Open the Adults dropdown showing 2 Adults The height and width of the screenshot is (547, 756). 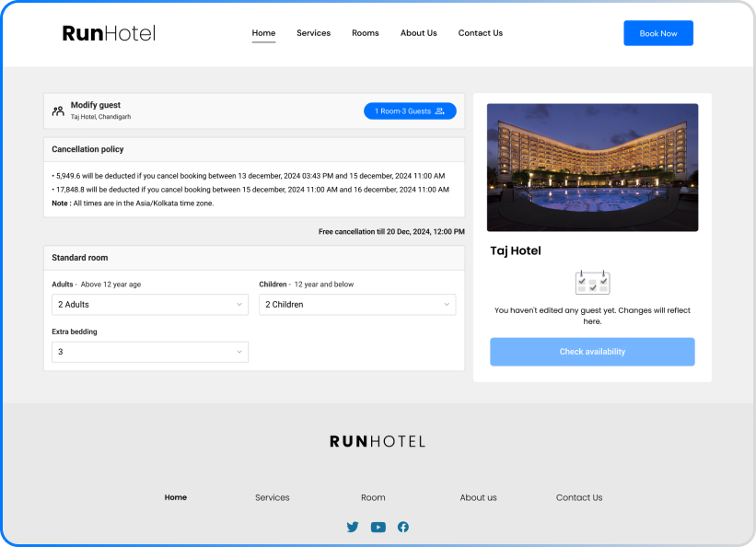point(150,305)
